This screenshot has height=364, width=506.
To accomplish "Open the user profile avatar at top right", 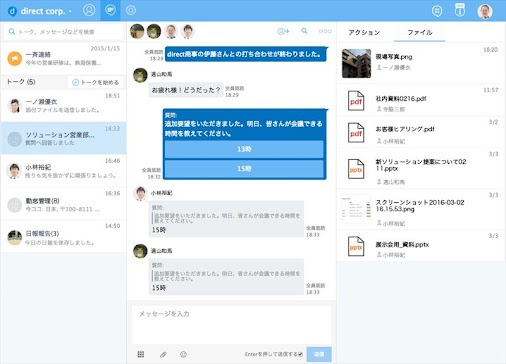I will tap(485, 11).
